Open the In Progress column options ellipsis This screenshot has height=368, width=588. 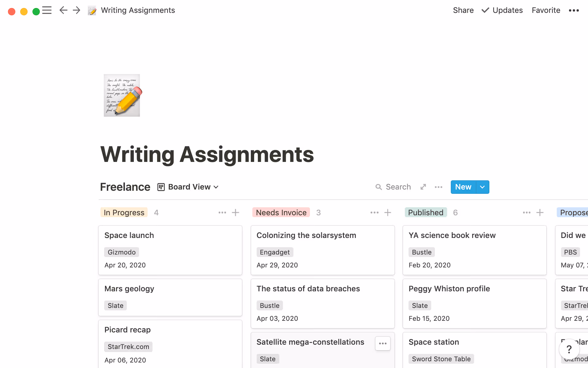click(x=222, y=212)
